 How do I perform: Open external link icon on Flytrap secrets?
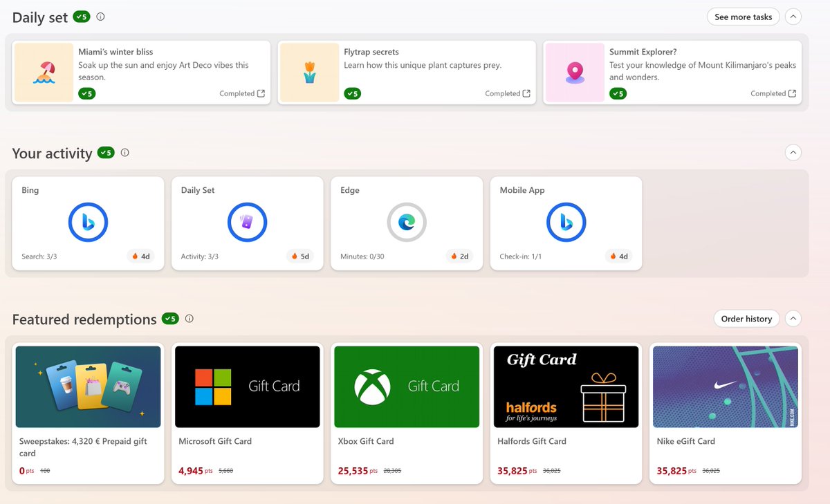point(526,93)
